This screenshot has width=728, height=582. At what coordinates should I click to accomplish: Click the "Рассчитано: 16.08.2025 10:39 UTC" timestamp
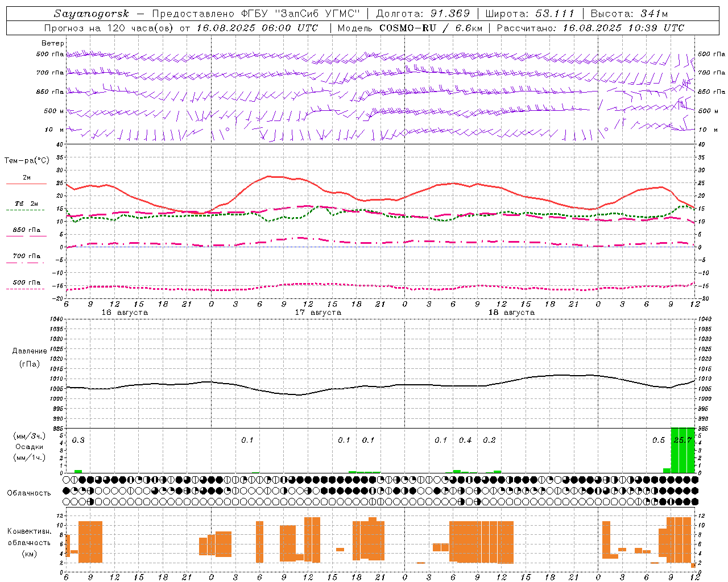tap(590, 28)
